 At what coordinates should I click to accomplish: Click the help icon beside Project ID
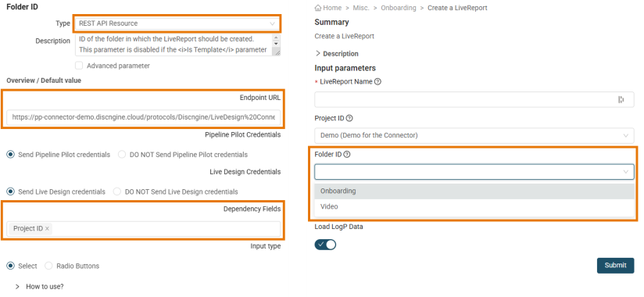[349, 118]
